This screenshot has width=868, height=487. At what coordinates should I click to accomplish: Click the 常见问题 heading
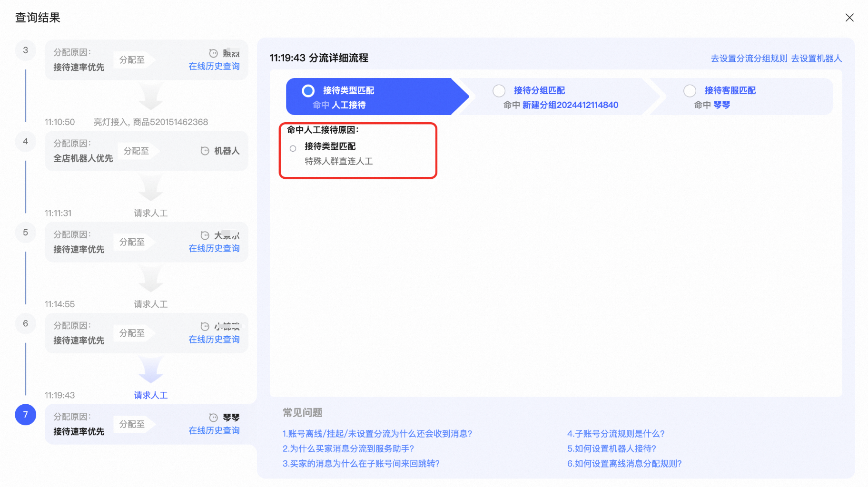303,413
